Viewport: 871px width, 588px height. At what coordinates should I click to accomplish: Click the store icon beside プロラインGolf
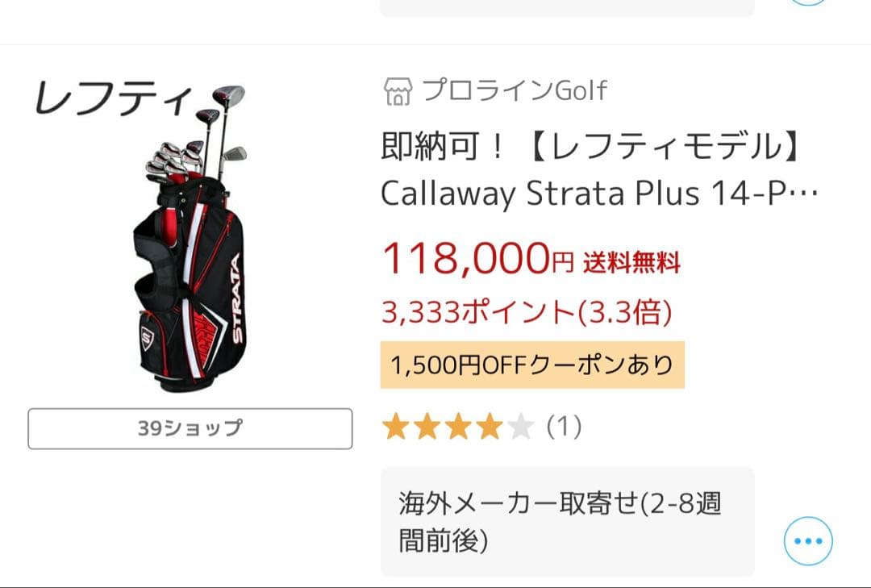click(x=397, y=90)
